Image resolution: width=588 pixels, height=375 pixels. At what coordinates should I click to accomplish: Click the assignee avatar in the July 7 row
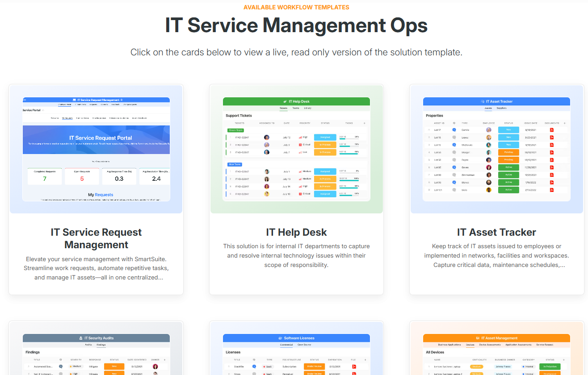[x=267, y=152]
